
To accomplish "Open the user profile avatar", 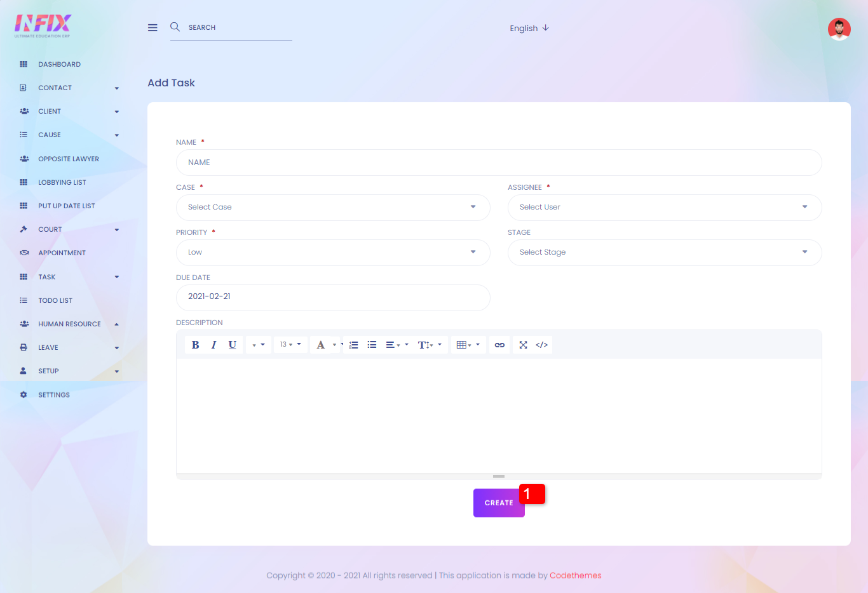I will [x=839, y=29].
